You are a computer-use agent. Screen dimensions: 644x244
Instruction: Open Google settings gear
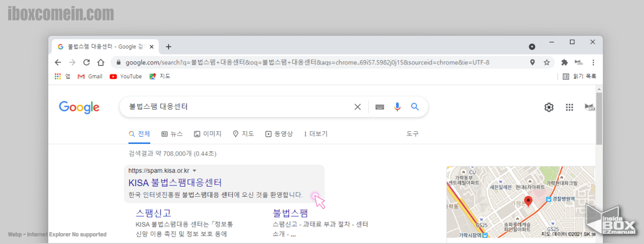pyautogui.click(x=549, y=107)
